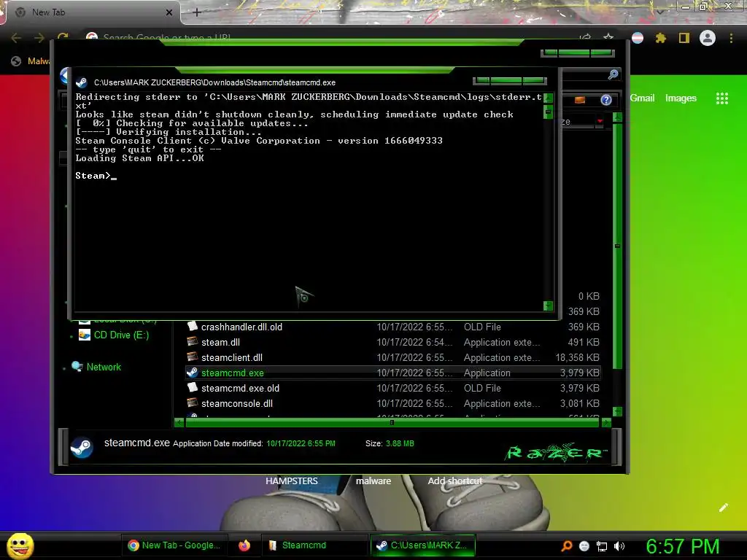Click Chrome's back arrow
The width and height of the screenshot is (747, 560).
[x=16, y=38]
